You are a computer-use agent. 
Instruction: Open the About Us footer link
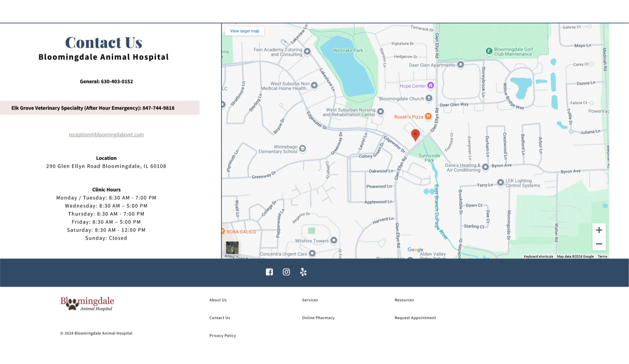click(218, 300)
